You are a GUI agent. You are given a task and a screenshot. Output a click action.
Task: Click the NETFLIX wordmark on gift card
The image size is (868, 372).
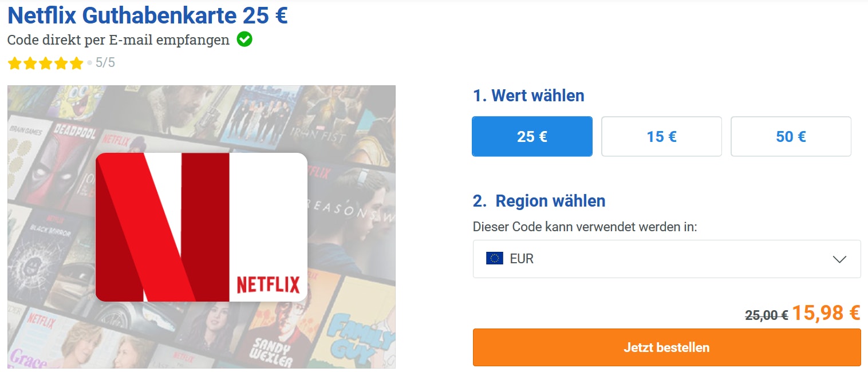268,284
